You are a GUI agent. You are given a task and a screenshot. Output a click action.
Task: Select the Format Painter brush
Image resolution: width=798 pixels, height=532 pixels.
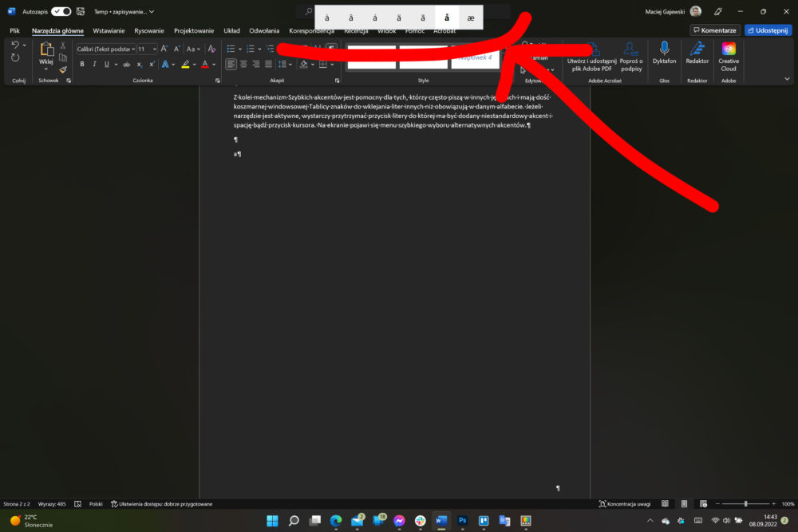click(63, 69)
